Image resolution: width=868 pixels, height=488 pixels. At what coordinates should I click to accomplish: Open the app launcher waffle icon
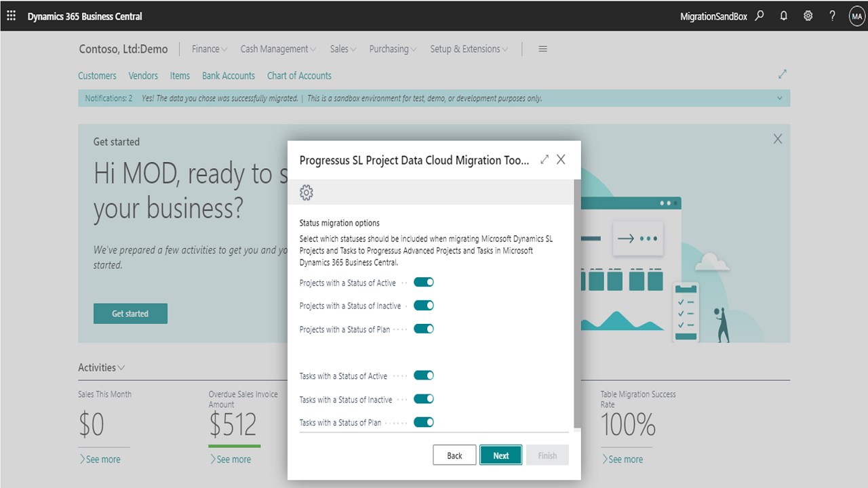coord(11,16)
